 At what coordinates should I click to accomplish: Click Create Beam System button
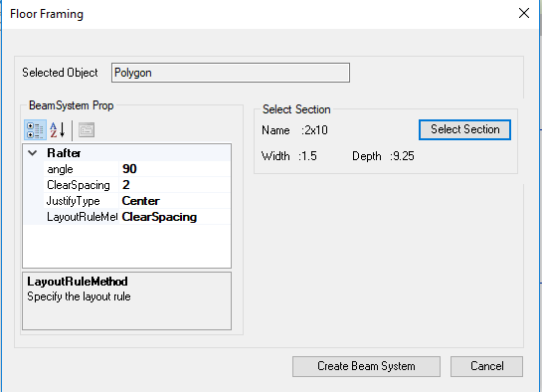click(x=366, y=366)
